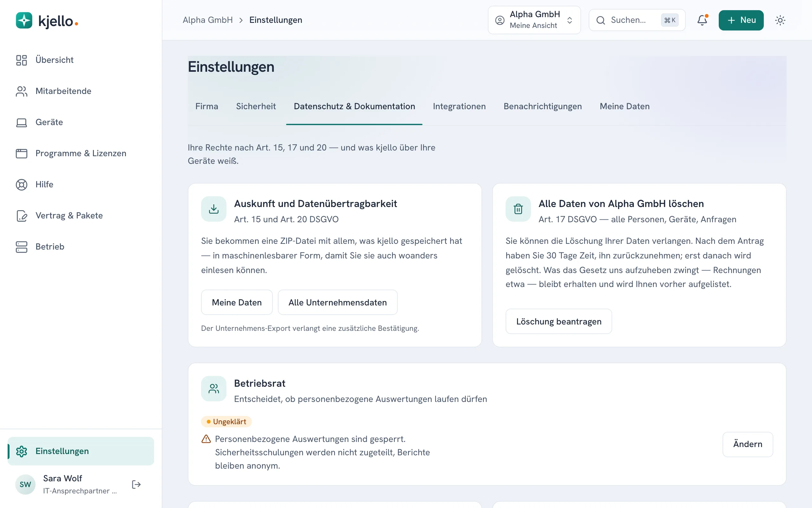Open notifications bell
Image resolution: width=812 pixels, height=508 pixels.
coord(702,20)
